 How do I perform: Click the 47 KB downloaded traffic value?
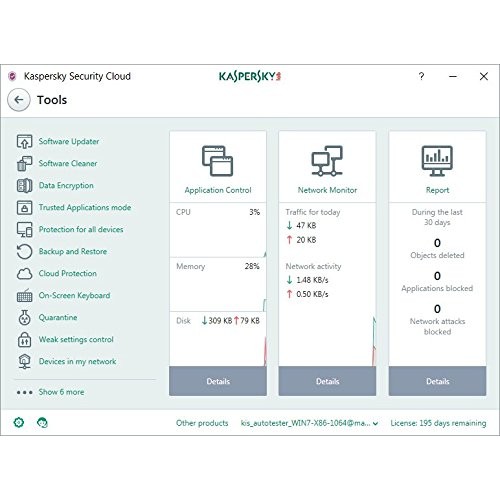(x=306, y=225)
